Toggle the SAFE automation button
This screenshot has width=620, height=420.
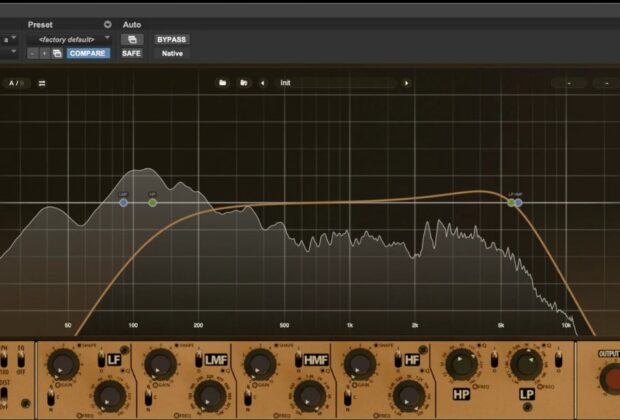point(131,53)
